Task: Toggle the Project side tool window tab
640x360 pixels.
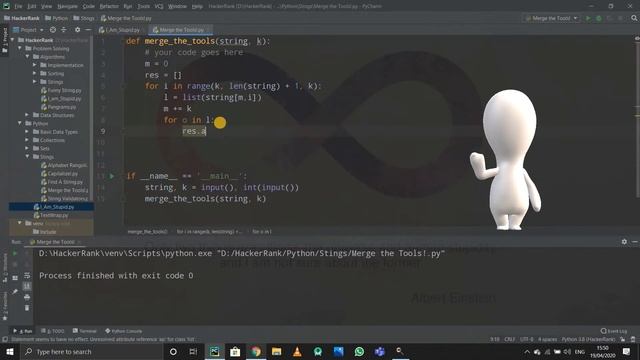Action: pyautogui.click(x=4, y=40)
